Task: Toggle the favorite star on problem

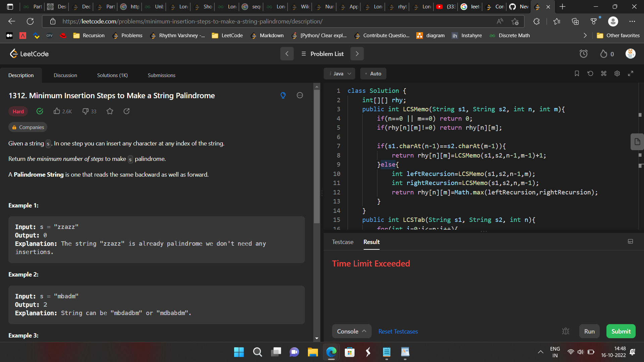Action: pyautogui.click(x=110, y=111)
